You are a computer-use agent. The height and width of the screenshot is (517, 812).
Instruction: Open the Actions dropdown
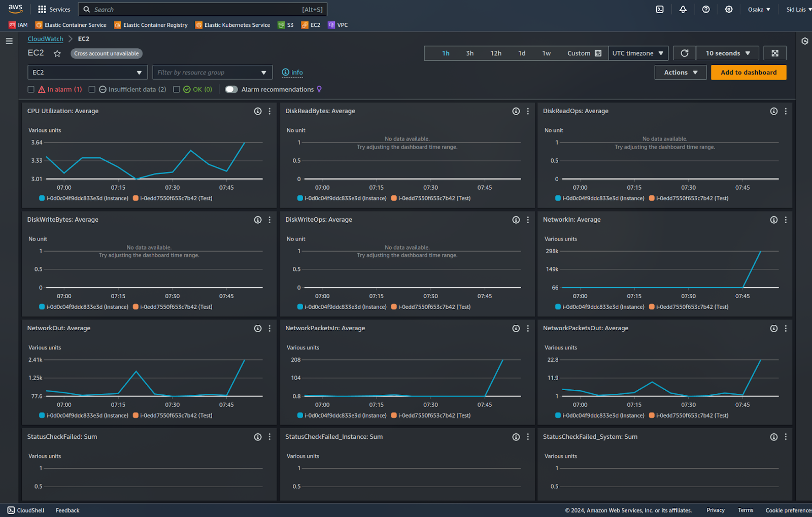680,72
